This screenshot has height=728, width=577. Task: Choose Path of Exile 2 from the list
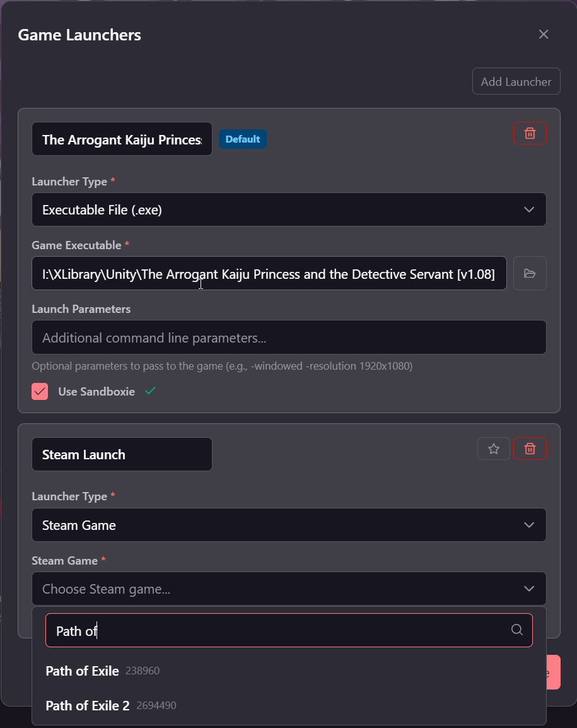pos(88,706)
